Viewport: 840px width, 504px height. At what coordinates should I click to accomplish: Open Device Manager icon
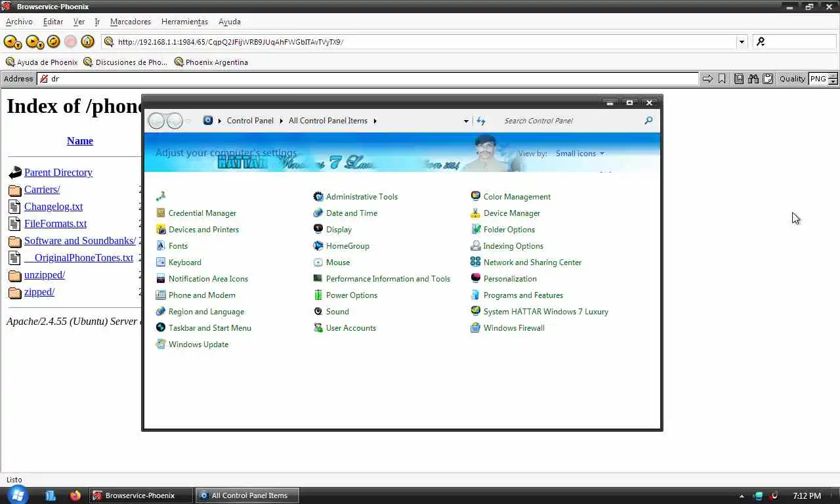476,213
